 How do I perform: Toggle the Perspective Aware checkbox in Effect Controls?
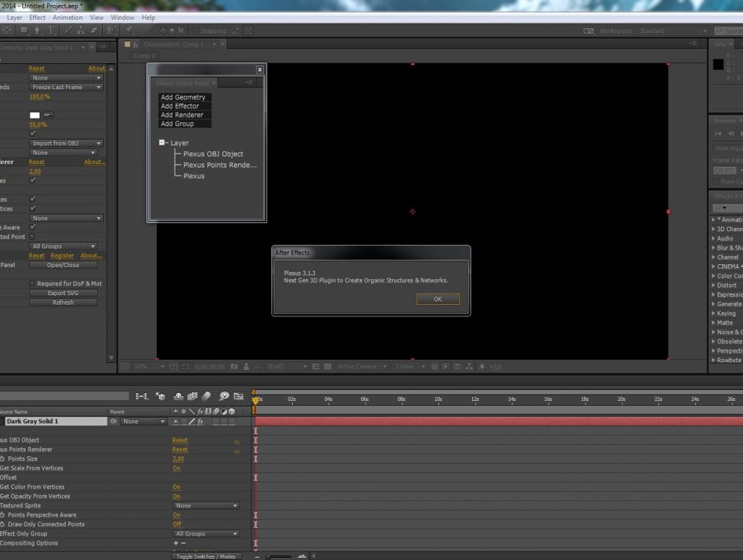coord(32,227)
